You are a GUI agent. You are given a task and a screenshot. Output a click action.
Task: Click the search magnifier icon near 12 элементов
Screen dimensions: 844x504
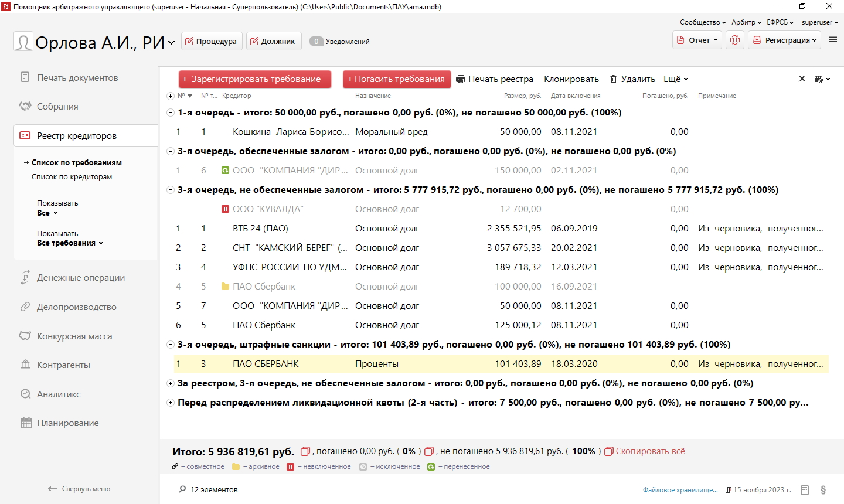pyautogui.click(x=182, y=489)
